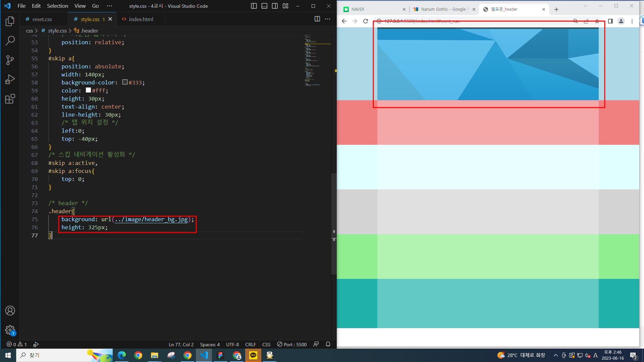Image resolution: width=644 pixels, height=362 pixels.
Task: Toggle the primary side bar layout
Action: pyautogui.click(x=254, y=6)
